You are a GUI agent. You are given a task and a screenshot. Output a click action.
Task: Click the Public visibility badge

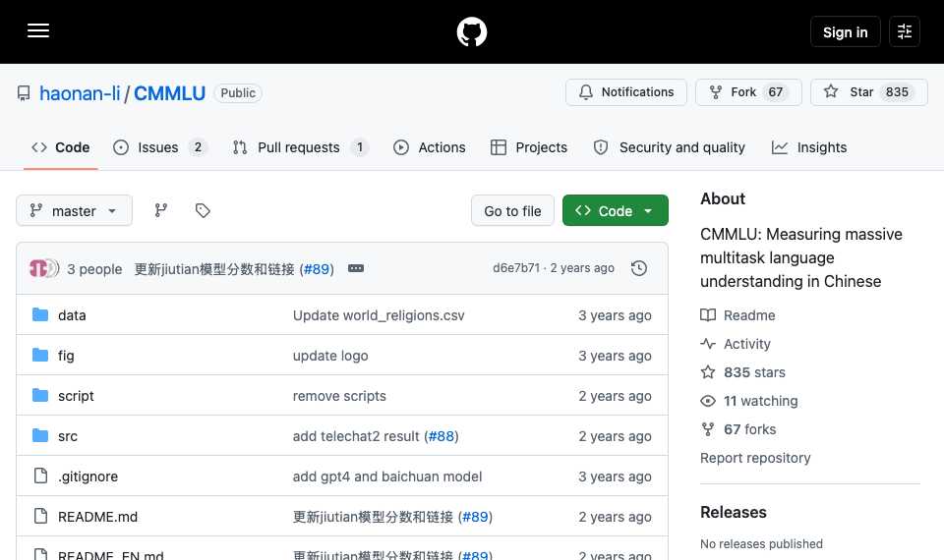tap(238, 93)
